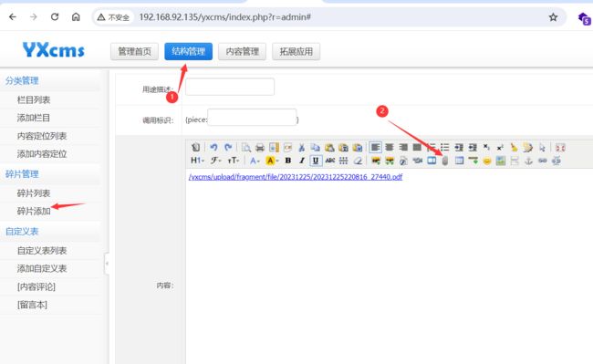Apply subscript formatting
This screenshot has height=364, width=593.
[486, 148]
